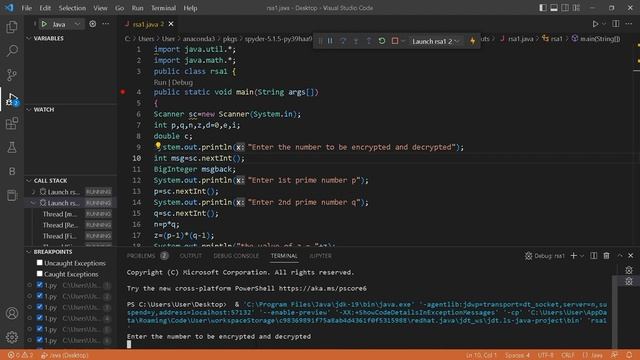
Task: Open launch.json with the gear icon
Action: click(x=93, y=24)
